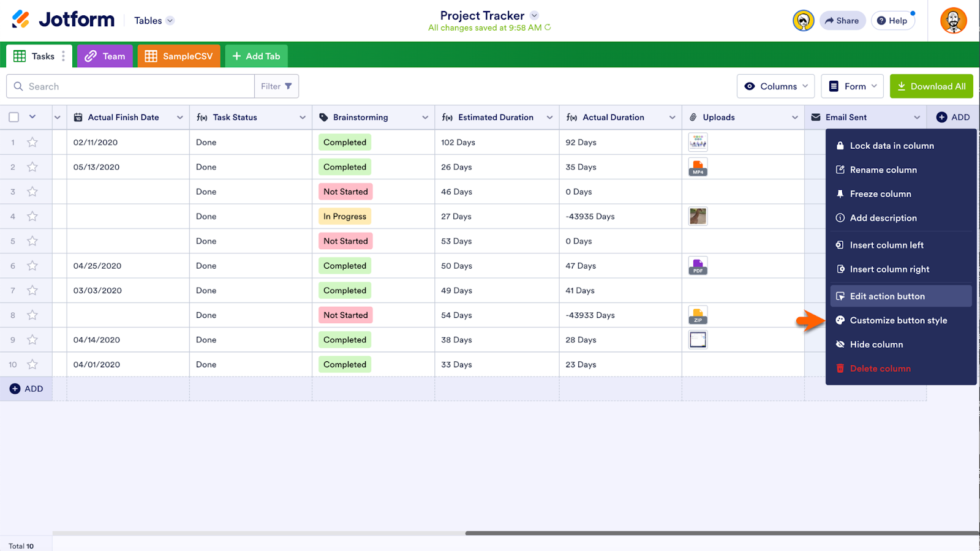Open Uploads column menu arrow
980x551 pixels.
coord(795,118)
